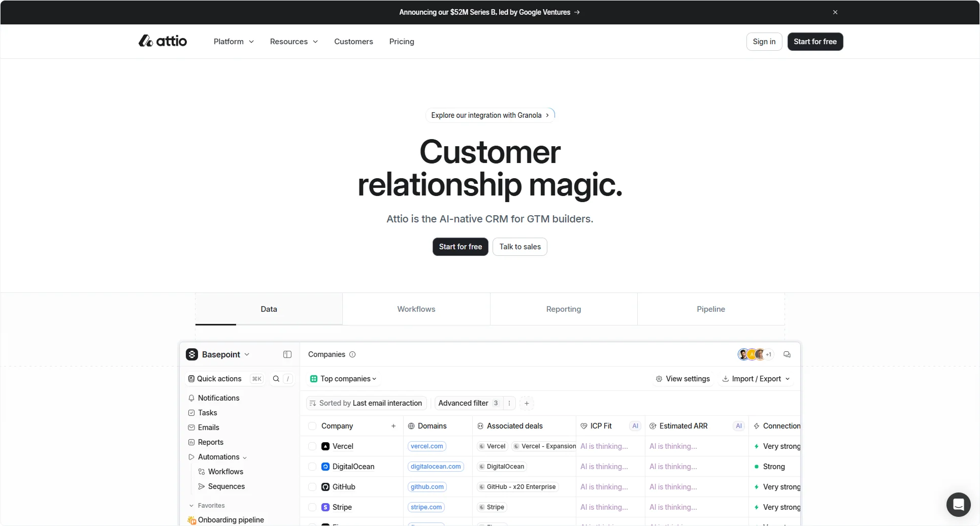Select the checkbox on the Vercel row
This screenshot has width=980, height=526.
(312, 446)
